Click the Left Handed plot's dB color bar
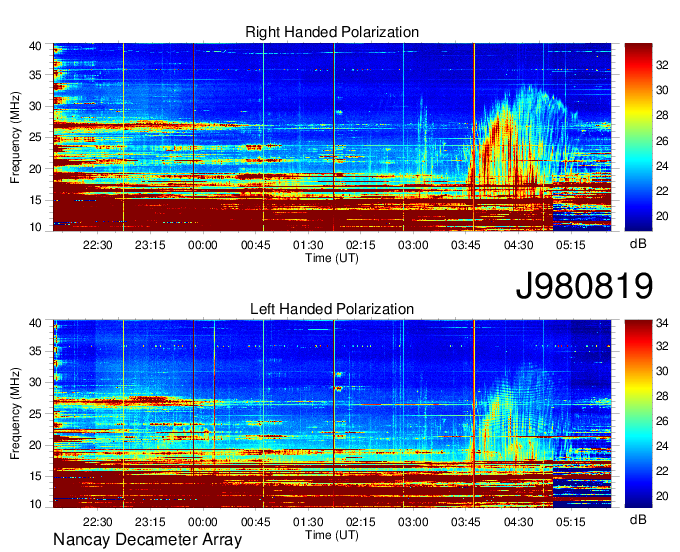 pos(638,414)
